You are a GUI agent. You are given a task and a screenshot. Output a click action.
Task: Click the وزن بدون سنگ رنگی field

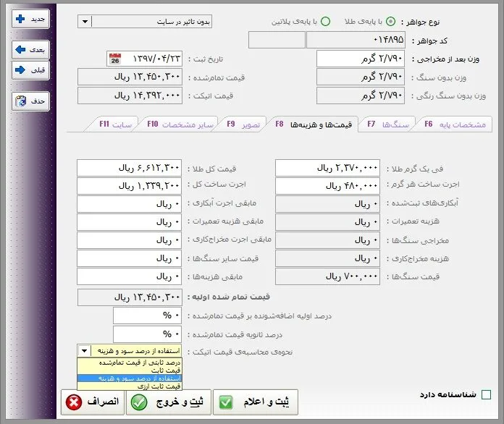(x=361, y=96)
